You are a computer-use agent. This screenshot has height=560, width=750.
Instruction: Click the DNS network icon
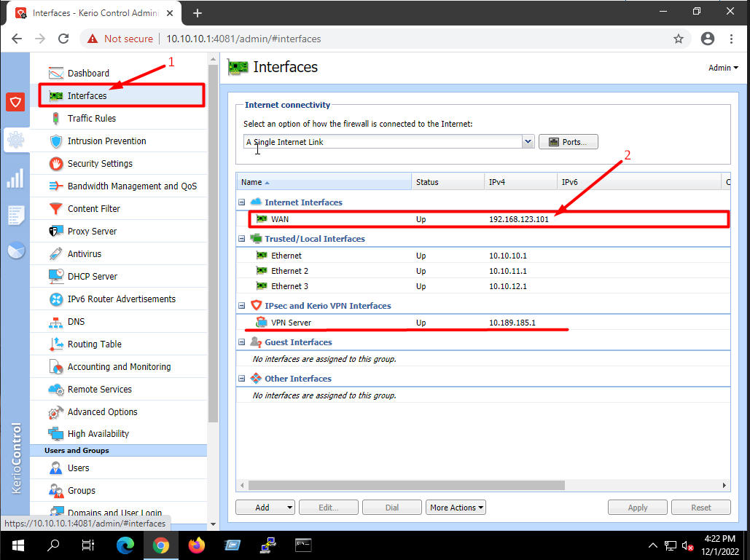tap(56, 322)
